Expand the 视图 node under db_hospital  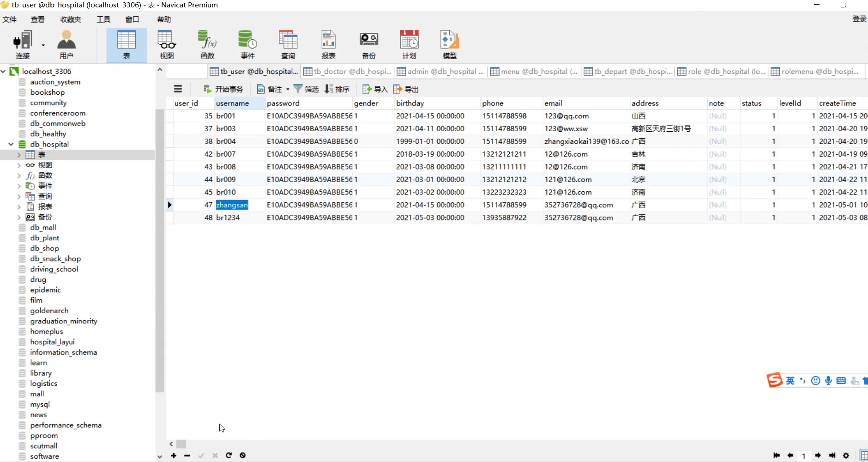pyautogui.click(x=19, y=165)
